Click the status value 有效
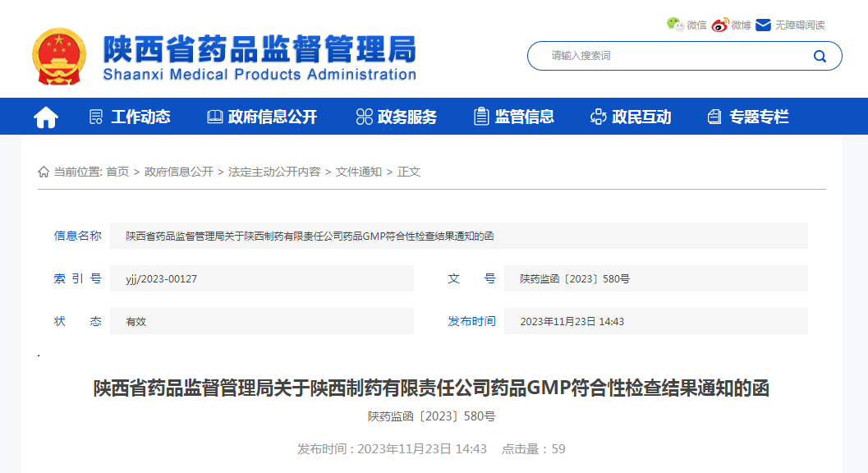The width and height of the screenshot is (868, 473). 135,321
